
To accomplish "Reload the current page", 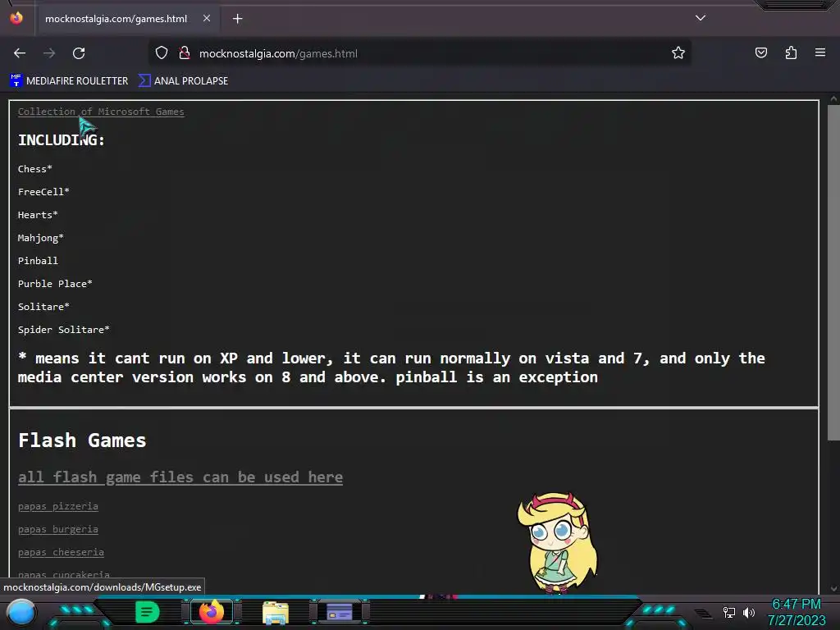I will coord(79,53).
